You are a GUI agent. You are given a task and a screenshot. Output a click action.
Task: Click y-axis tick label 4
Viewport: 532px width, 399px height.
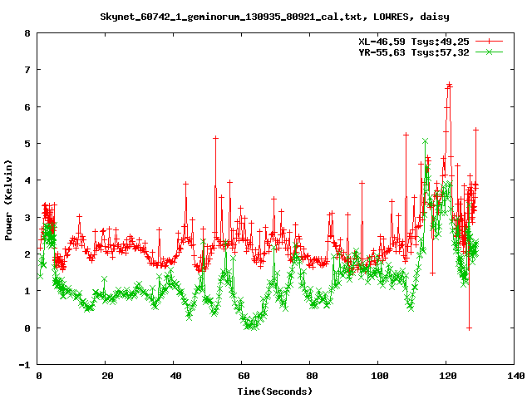27,181
